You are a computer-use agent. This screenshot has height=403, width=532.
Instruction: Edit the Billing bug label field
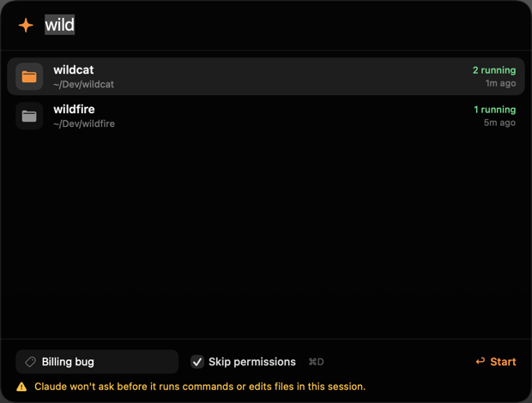click(97, 362)
